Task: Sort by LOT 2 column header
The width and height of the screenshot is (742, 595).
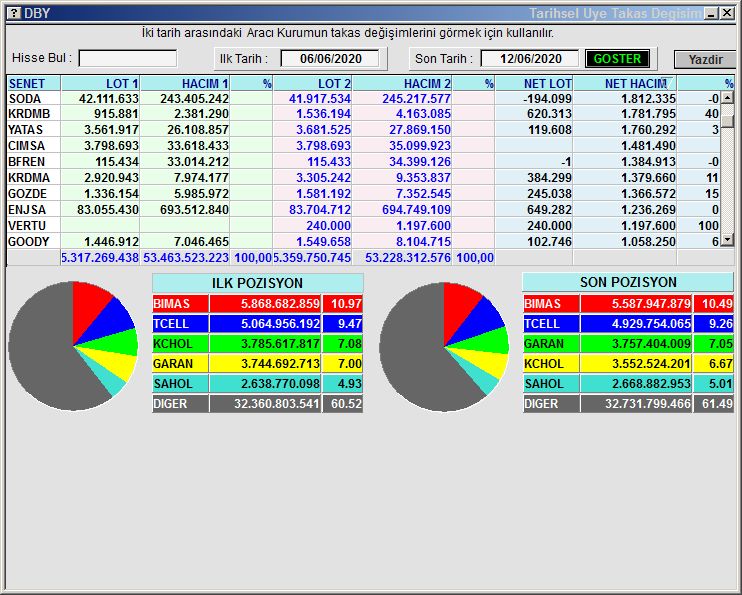Action: 313,83
